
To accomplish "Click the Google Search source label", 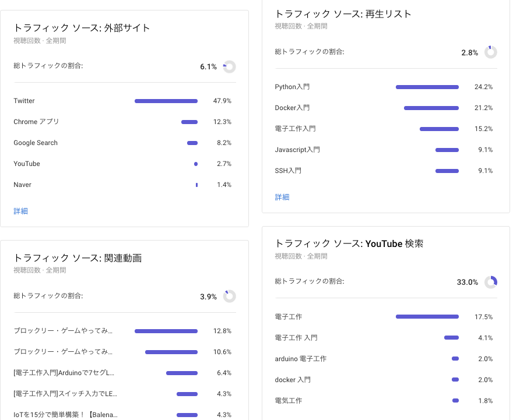I will [36, 143].
